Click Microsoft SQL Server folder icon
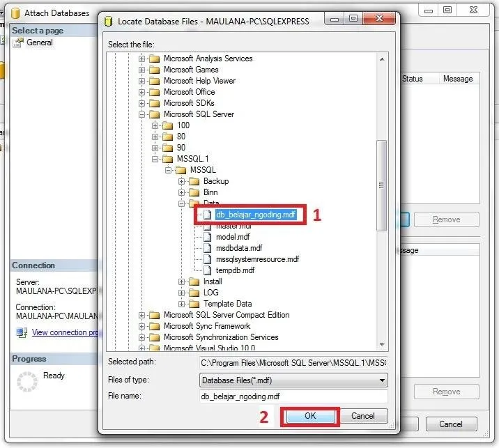 coord(154,114)
